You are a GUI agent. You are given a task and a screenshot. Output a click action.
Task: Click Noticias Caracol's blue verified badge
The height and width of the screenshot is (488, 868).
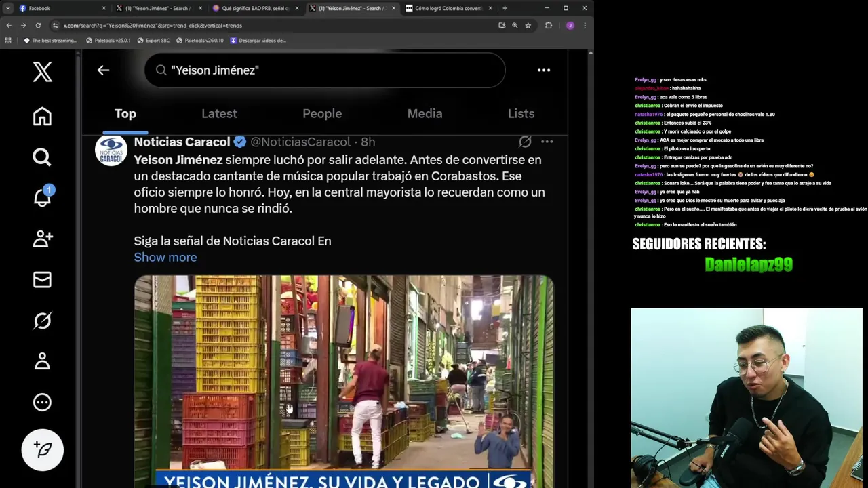(x=240, y=142)
